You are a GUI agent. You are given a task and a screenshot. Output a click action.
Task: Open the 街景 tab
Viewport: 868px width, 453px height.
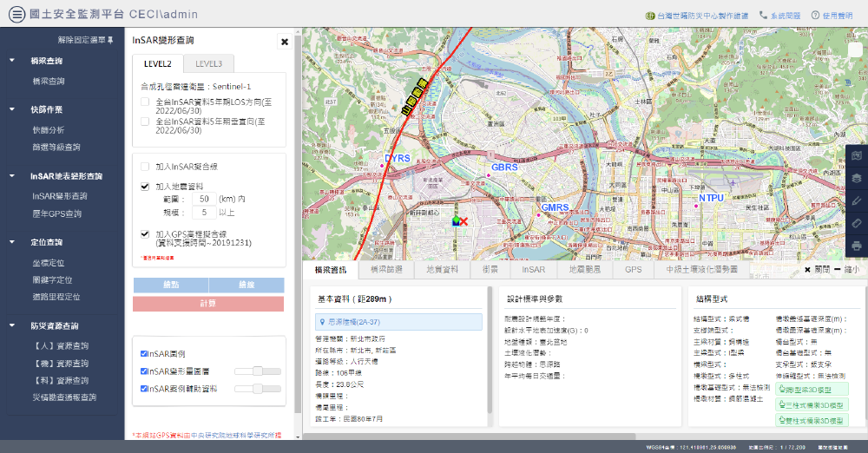click(x=490, y=270)
